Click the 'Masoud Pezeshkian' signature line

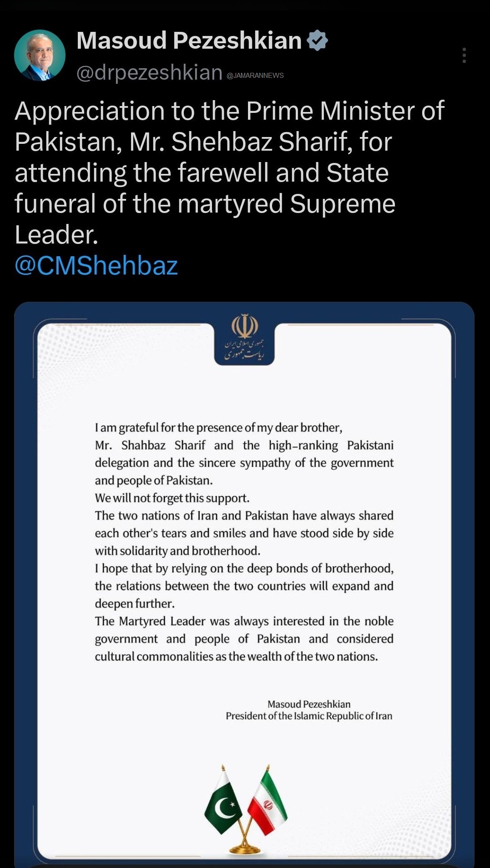click(309, 704)
